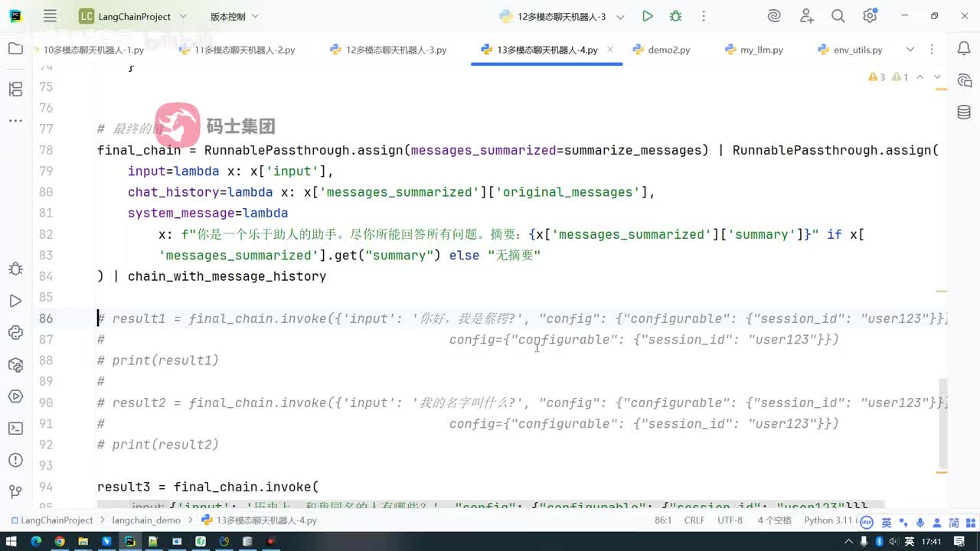Open the Project tool window folder icon
980x551 pixels.
(15, 49)
